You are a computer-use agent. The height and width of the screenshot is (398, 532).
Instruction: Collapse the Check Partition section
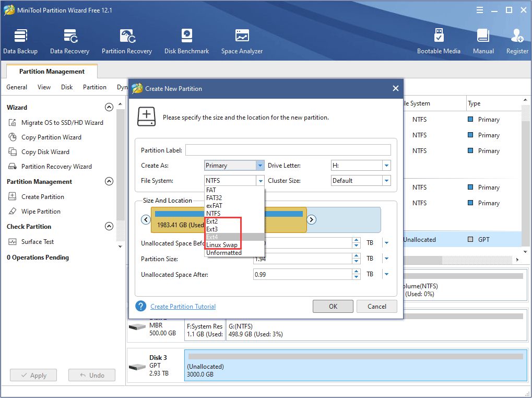pyautogui.click(x=109, y=226)
